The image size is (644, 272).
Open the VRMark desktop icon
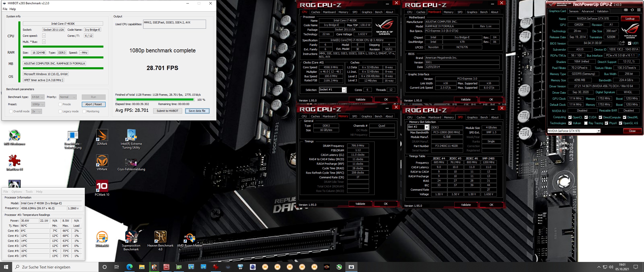coord(102,163)
